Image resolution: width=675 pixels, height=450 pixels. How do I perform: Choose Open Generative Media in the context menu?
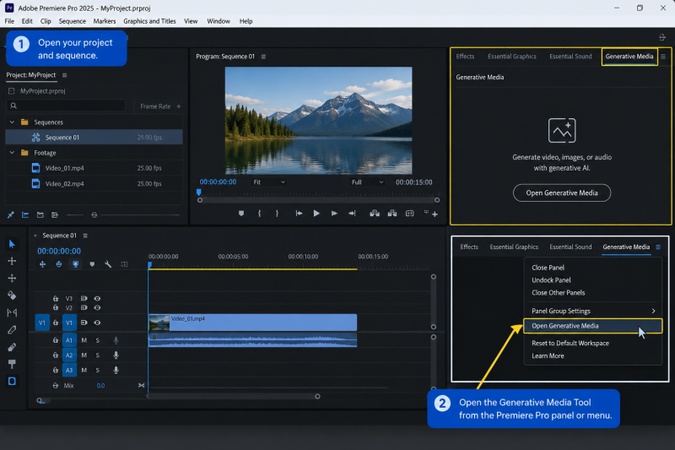[x=593, y=326]
